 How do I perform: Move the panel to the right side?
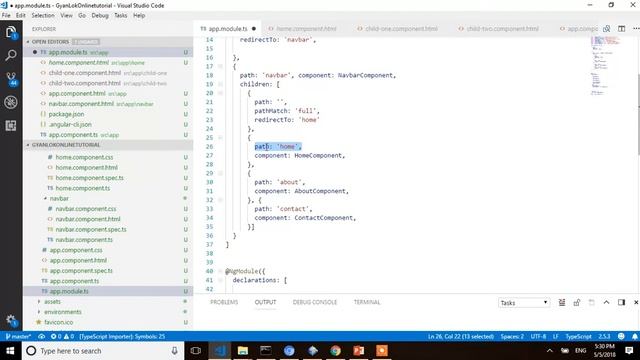621,302
